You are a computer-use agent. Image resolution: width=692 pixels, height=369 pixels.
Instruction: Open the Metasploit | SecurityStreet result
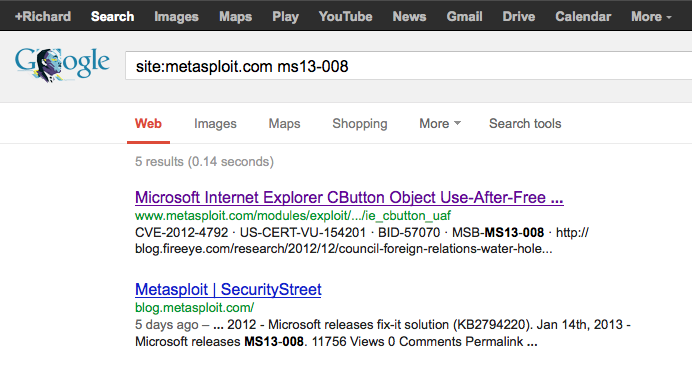tap(228, 290)
